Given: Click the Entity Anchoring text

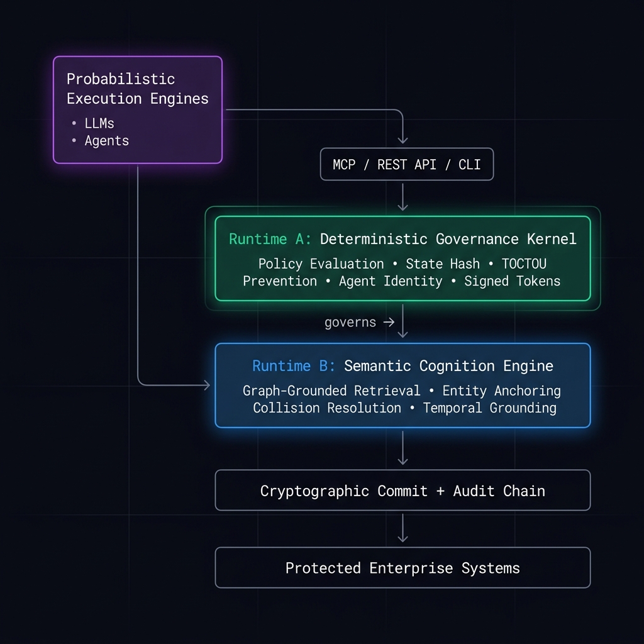Looking at the screenshot, I should tap(501, 391).
